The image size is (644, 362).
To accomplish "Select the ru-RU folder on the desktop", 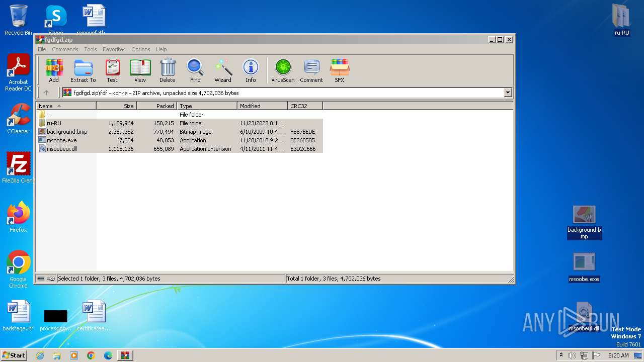I will point(622,20).
